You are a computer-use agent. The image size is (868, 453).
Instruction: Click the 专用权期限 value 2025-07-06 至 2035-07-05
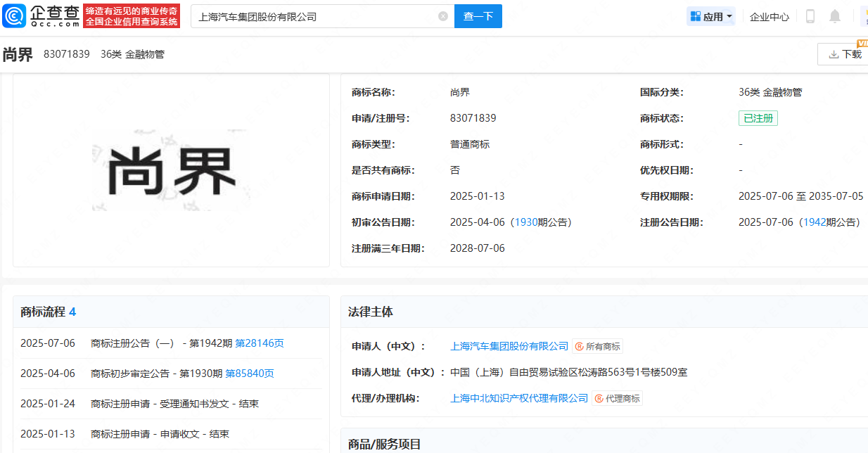coord(800,196)
